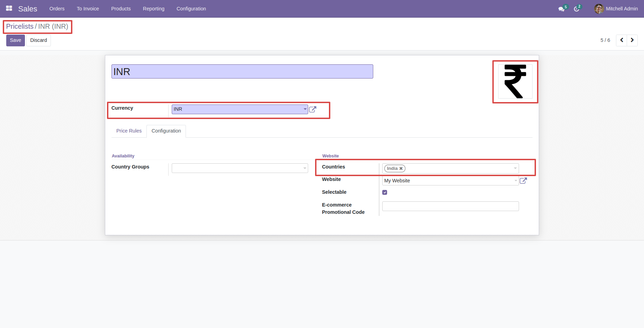
Task: Open the conversations messages icon
Action: click(562, 9)
